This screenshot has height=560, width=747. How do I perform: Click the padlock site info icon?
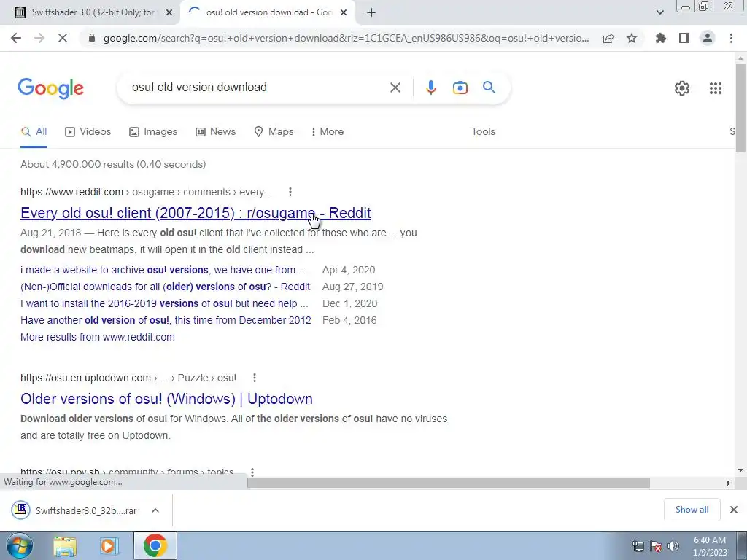(93, 38)
